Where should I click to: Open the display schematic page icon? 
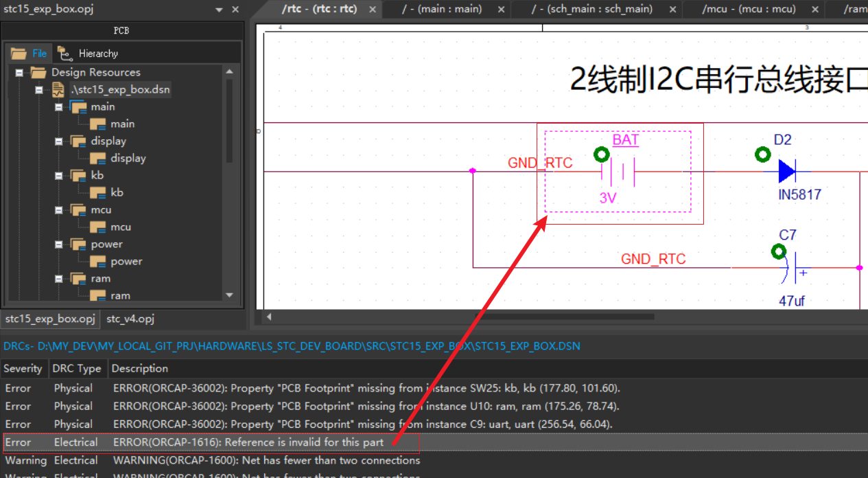[x=98, y=158]
